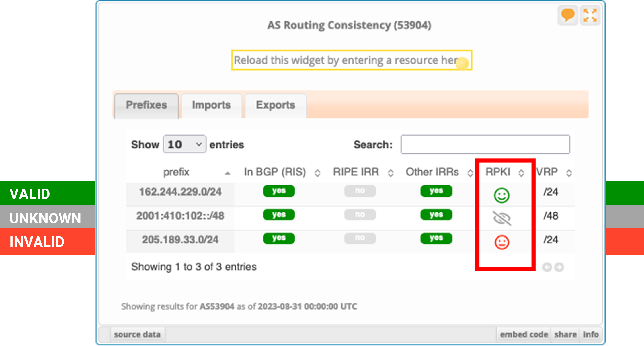Click the info button
Image resolution: width=644 pixels, height=346 pixels.
tap(591, 334)
